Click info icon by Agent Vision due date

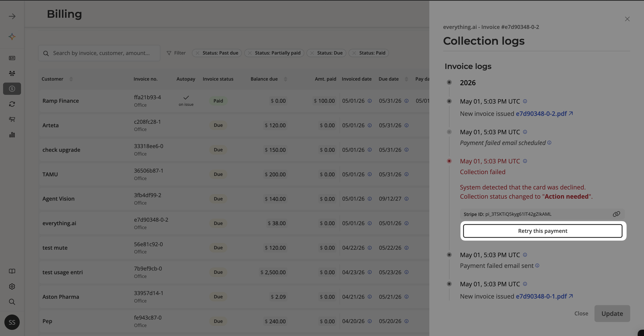click(407, 199)
